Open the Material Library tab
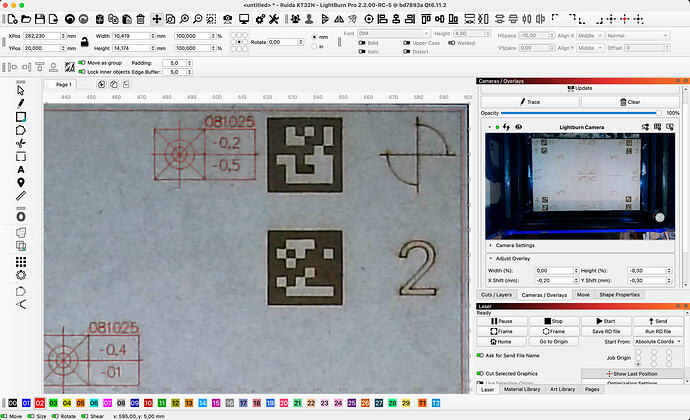690x420 pixels. point(522,389)
